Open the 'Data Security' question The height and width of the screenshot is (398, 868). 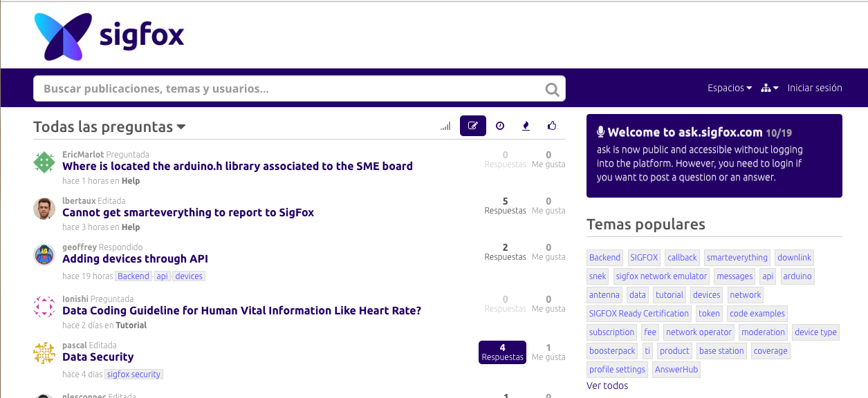click(98, 357)
